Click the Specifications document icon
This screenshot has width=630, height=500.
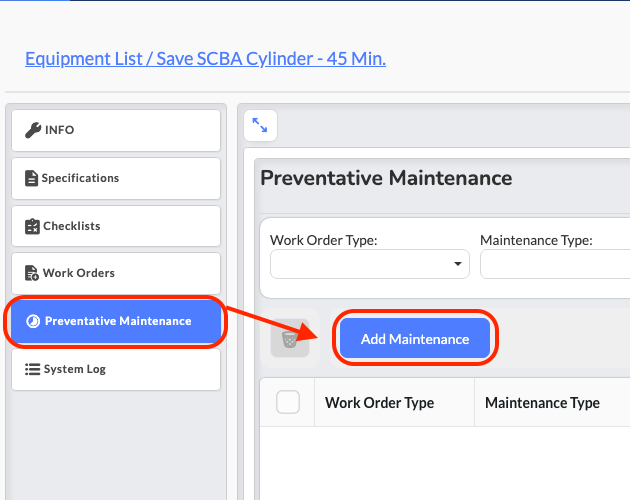pyautogui.click(x=32, y=178)
